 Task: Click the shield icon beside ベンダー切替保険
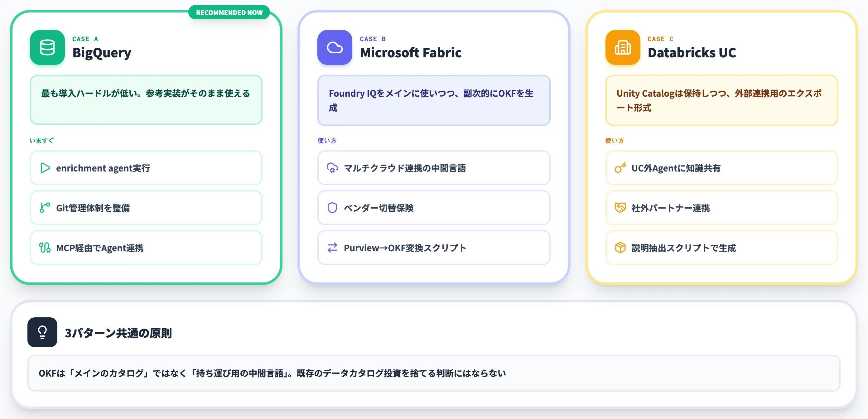click(332, 208)
